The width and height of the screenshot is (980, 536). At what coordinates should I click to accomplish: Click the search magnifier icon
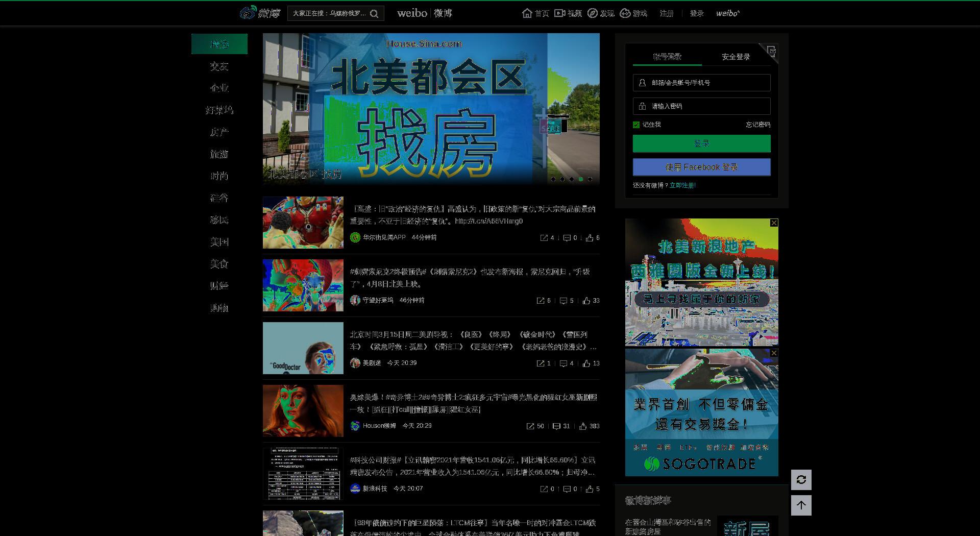click(374, 14)
